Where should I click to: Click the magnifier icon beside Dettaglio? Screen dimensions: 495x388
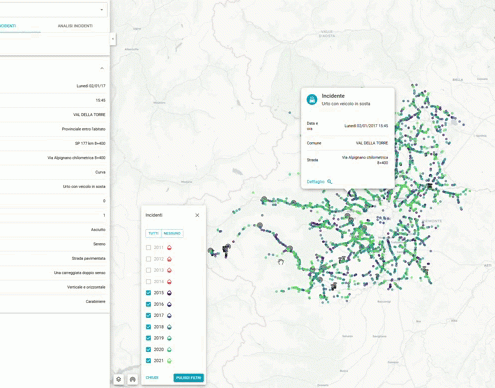click(x=330, y=182)
